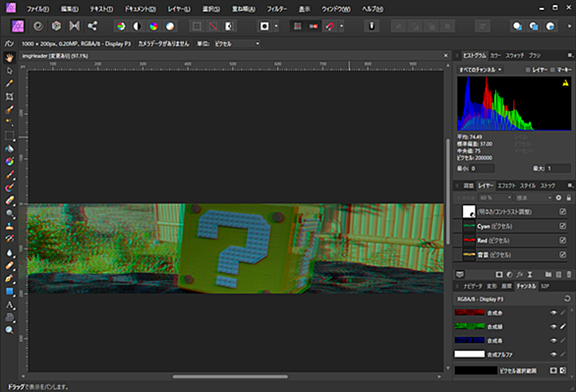Open the レイヤー menu
Viewport: 576px width, 392px height.
(179, 9)
